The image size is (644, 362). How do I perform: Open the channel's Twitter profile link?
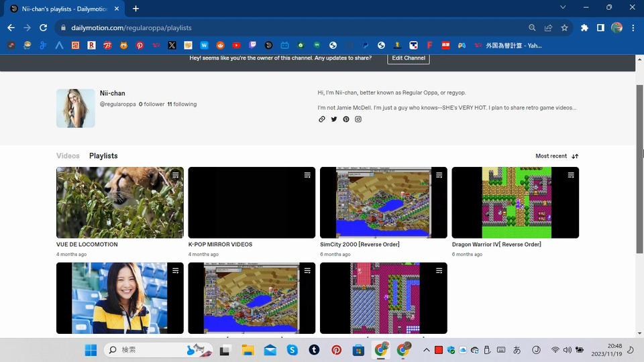334,119
